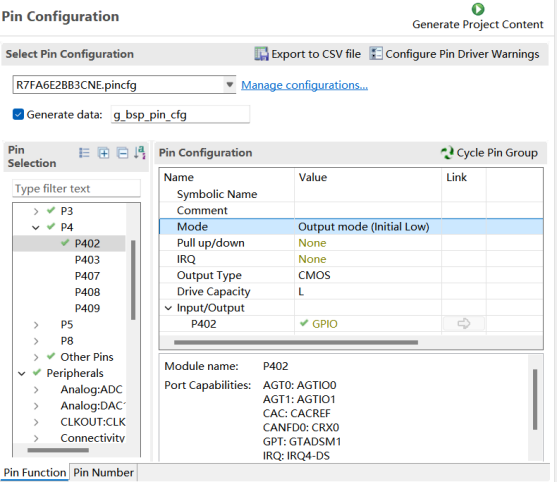
Task: Click the P402 link arrow button
Action: [463, 324]
